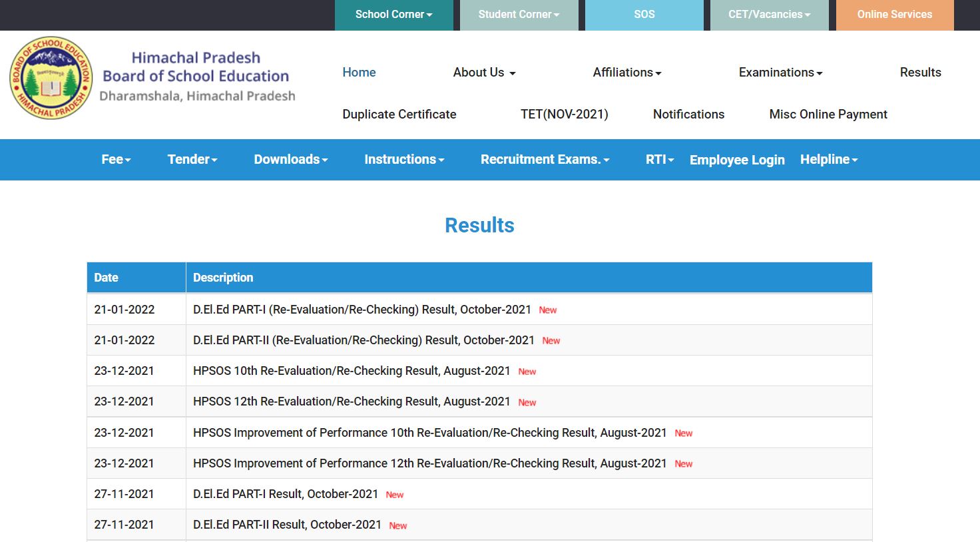Expand the RTI dropdown
Screen dimensions: 980x542
point(660,160)
